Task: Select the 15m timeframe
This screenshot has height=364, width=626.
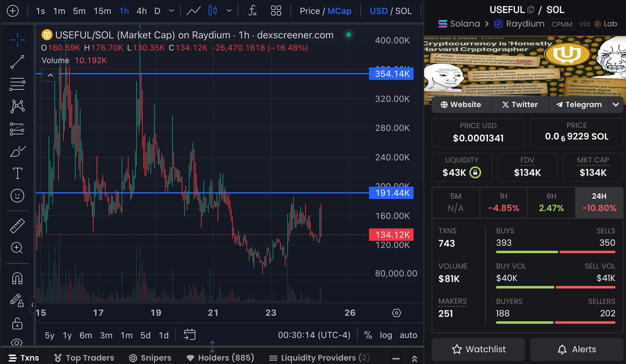Action: (102, 11)
